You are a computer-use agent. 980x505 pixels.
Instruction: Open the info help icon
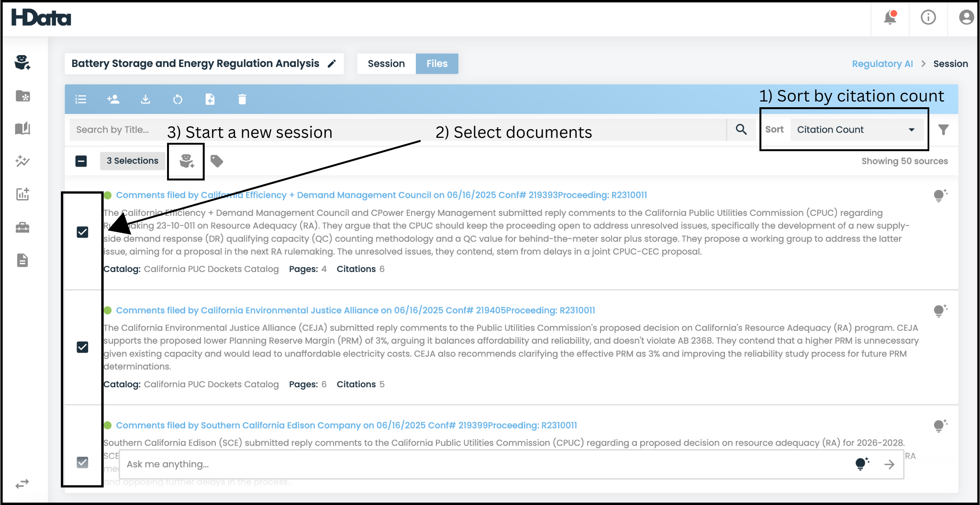click(x=928, y=18)
